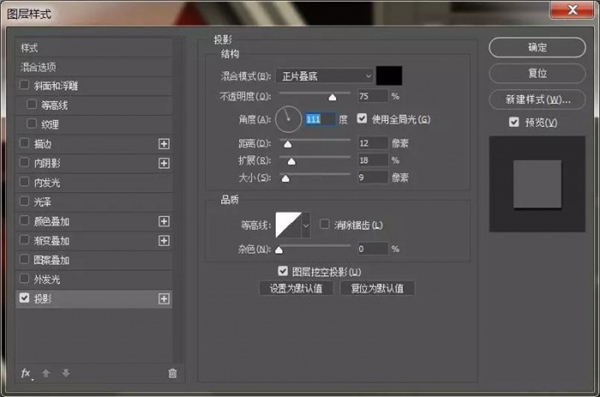The height and width of the screenshot is (397, 600).
Task: Move effect down with the down arrow
Action: tap(66, 373)
